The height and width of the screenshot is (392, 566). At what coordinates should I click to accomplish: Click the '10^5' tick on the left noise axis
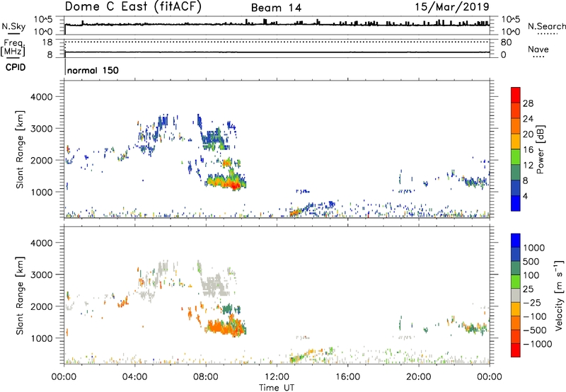coord(43,19)
